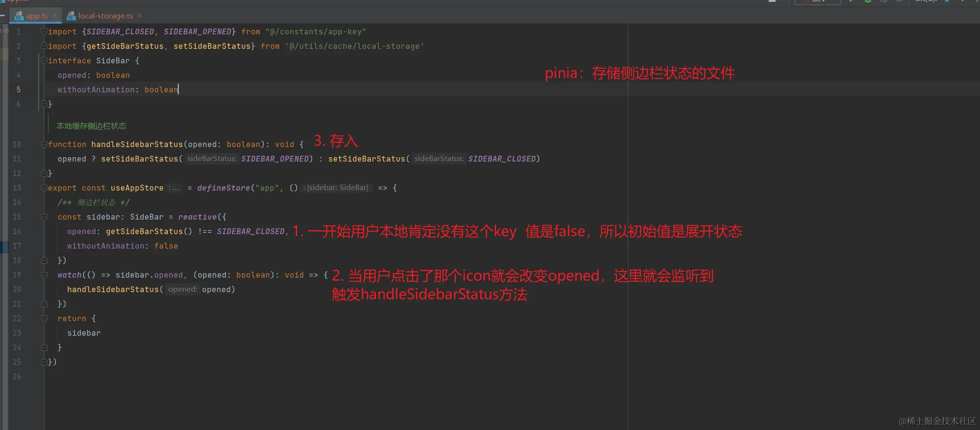Click SIDEBAR_CLOSED constant on line 16
This screenshot has height=430, width=980.
click(x=251, y=231)
